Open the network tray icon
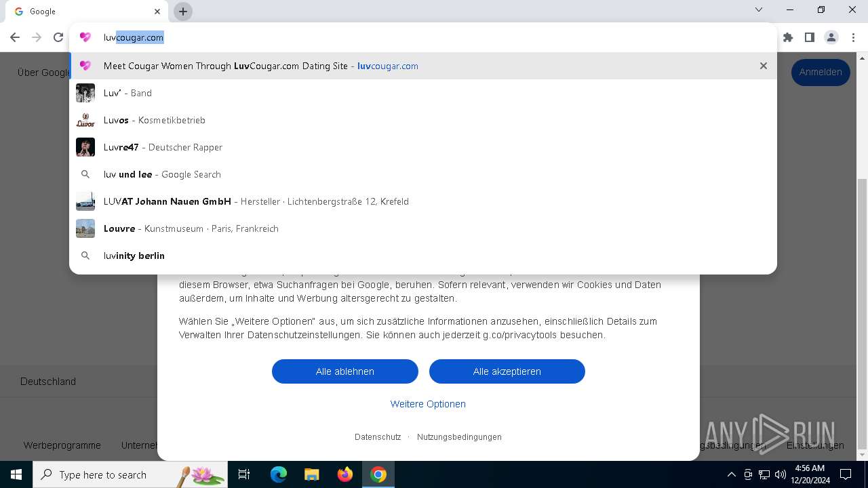 click(764, 474)
